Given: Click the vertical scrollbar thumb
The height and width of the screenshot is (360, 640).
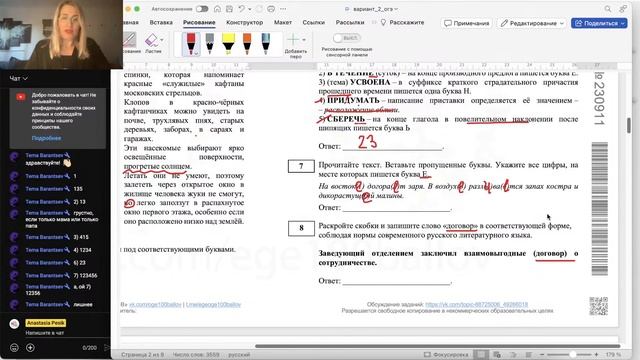Looking at the screenshot, I should coord(629,125).
